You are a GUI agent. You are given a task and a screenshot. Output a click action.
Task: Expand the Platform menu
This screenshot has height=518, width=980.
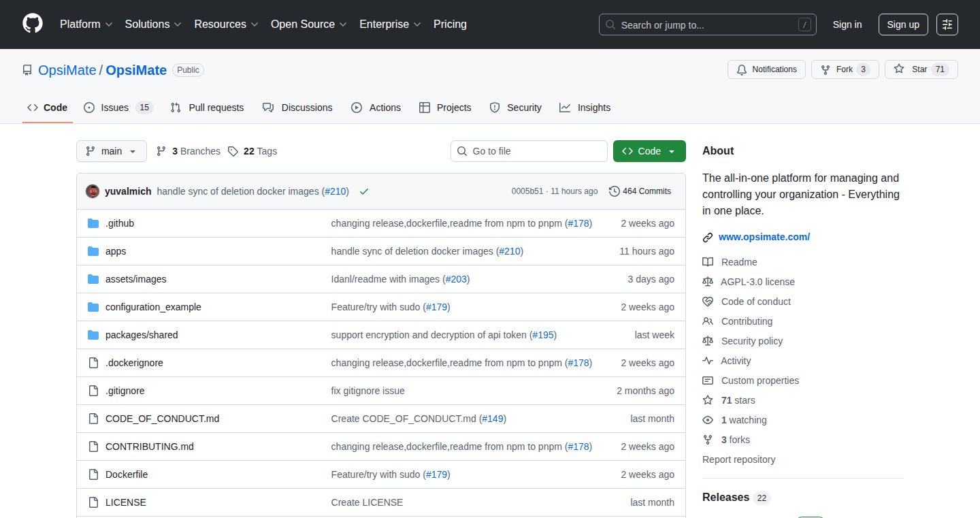86,25
